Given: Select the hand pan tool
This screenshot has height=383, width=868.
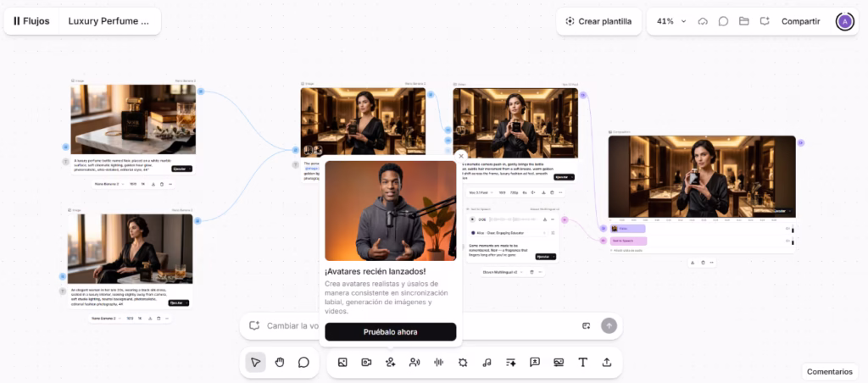Looking at the screenshot, I should 280,363.
